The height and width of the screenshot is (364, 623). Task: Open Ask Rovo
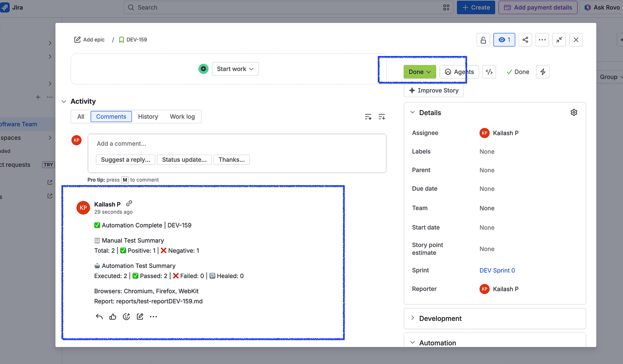pyautogui.click(x=602, y=7)
